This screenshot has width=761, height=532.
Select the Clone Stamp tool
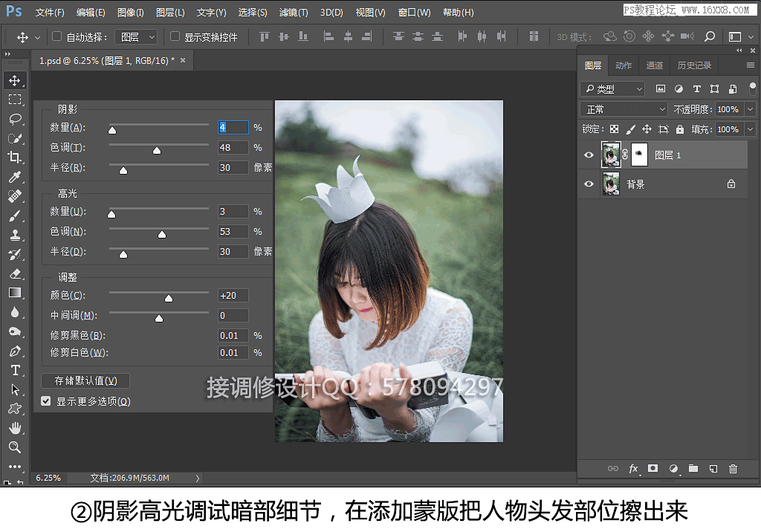point(15,235)
